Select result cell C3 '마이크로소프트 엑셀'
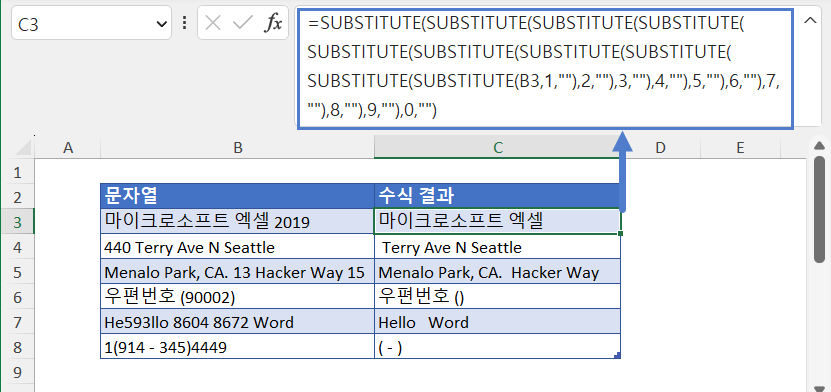This screenshot has height=392, width=831. click(x=498, y=221)
